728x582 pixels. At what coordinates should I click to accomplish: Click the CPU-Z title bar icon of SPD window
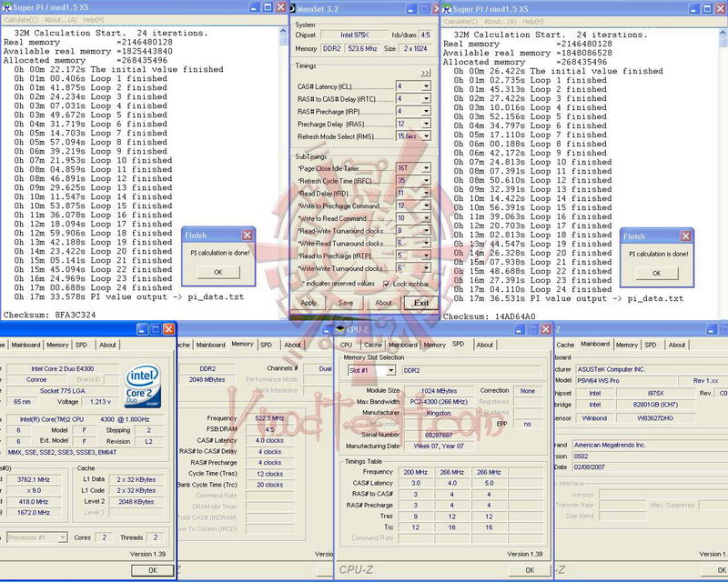340,329
